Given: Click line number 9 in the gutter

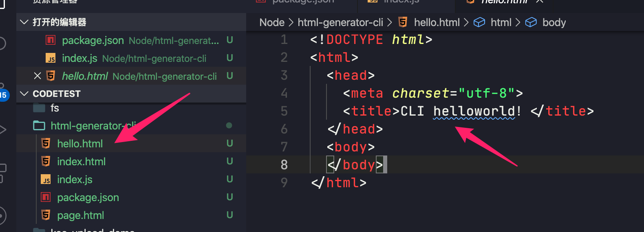Looking at the screenshot, I should coord(284,183).
